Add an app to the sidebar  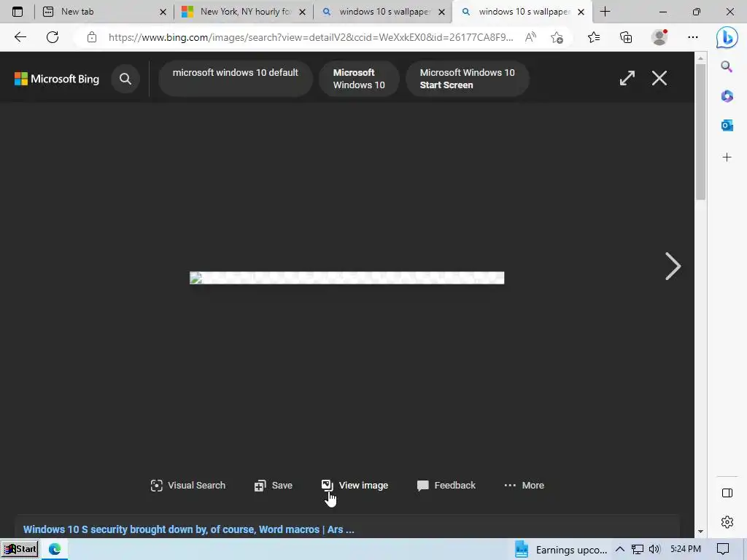(727, 157)
